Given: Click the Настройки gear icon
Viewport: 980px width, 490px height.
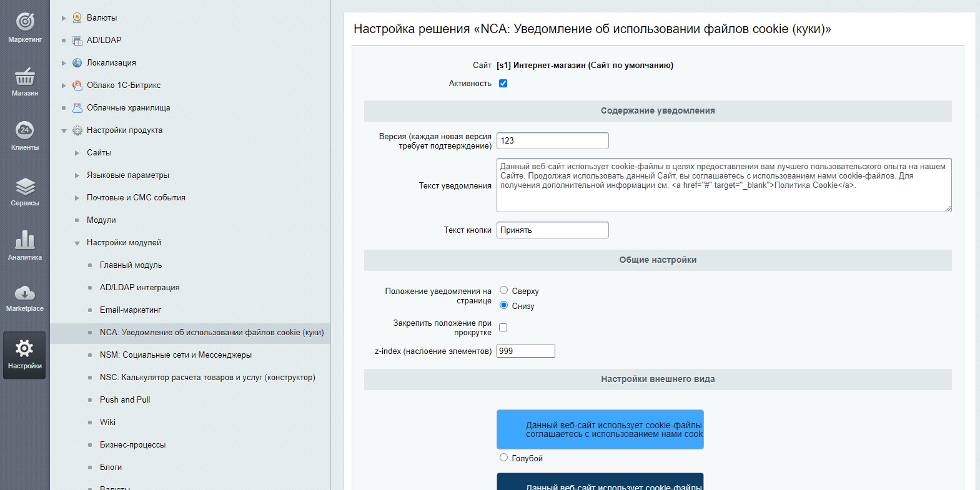Looking at the screenshot, I should pyautogui.click(x=24, y=348).
